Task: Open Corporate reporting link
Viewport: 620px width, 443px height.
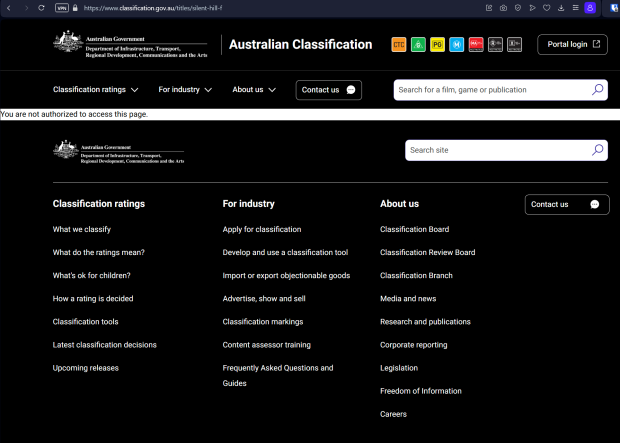Action: tap(414, 345)
